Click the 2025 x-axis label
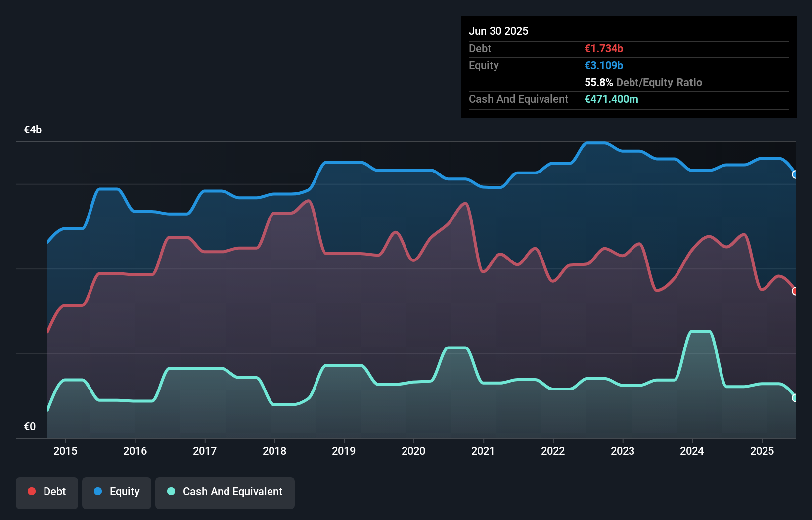 (762, 451)
